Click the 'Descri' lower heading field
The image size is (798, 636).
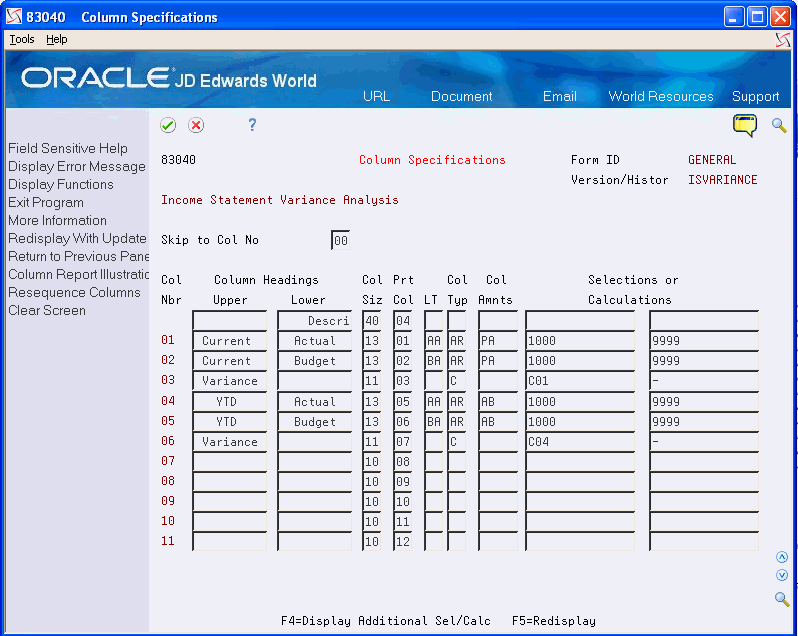point(315,321)
